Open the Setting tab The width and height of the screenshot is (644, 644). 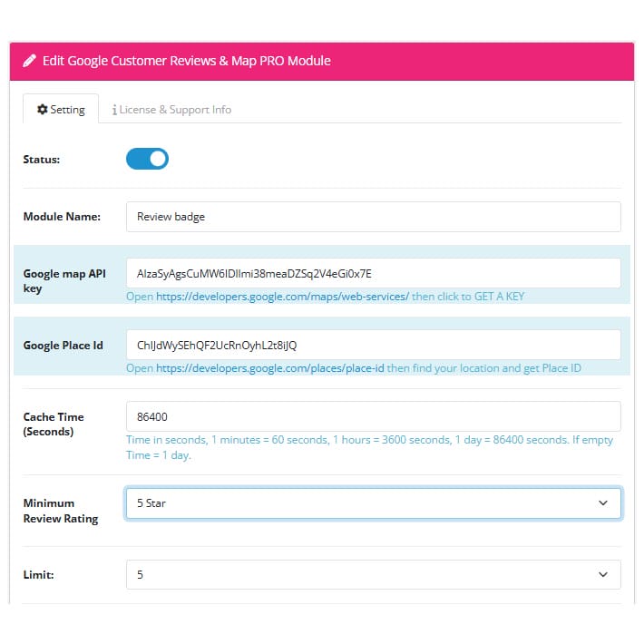coord(61,109)
